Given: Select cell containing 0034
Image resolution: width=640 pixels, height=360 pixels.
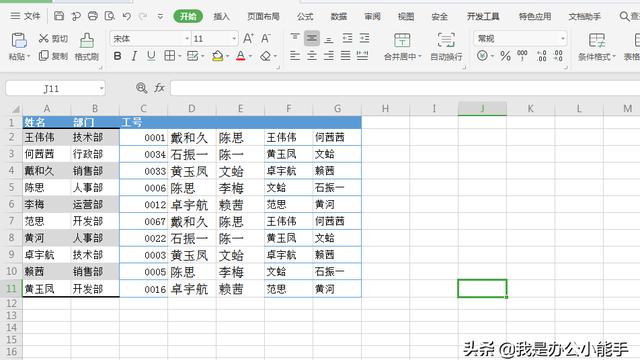Looking at the screenshot, I should (144, 154).
